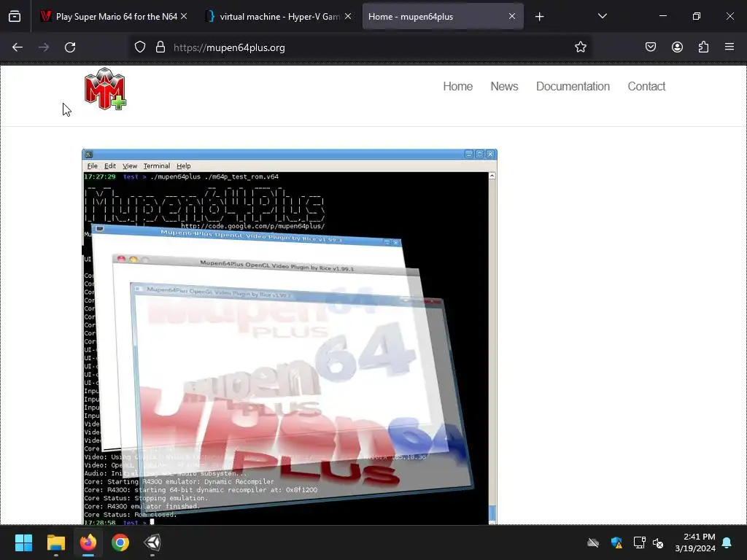Open File Explorer from the taskbar

55,542
